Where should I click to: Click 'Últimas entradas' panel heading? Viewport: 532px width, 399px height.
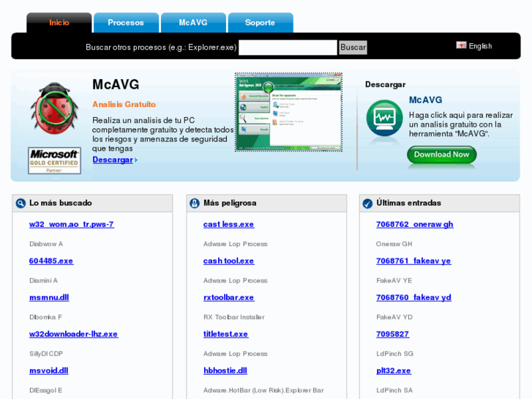tap(409, 203)
